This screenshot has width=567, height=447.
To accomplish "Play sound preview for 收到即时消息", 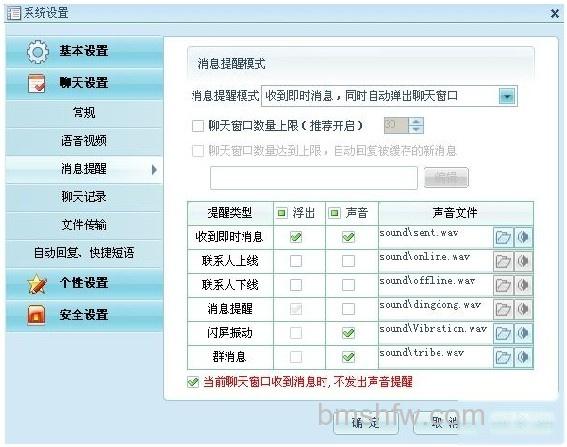I will point(523,237).
